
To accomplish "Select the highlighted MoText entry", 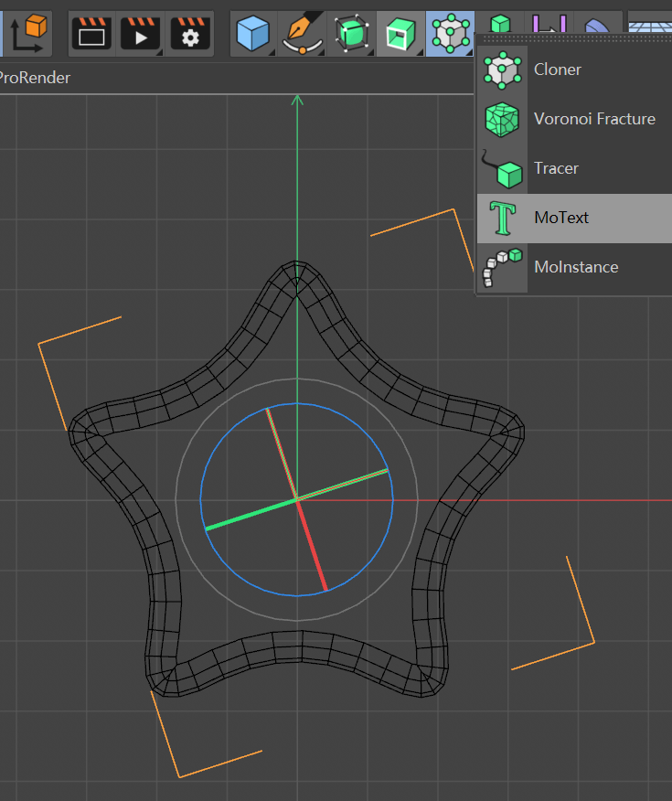I will [574, 219].
